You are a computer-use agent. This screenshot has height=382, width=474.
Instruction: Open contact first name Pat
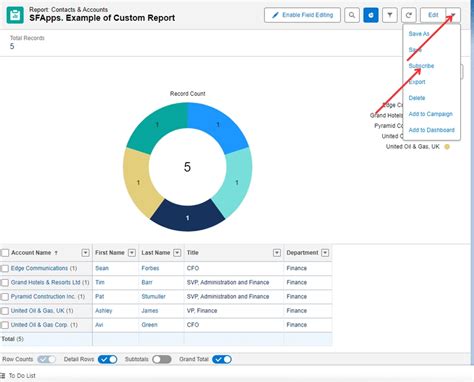(100, 296)
